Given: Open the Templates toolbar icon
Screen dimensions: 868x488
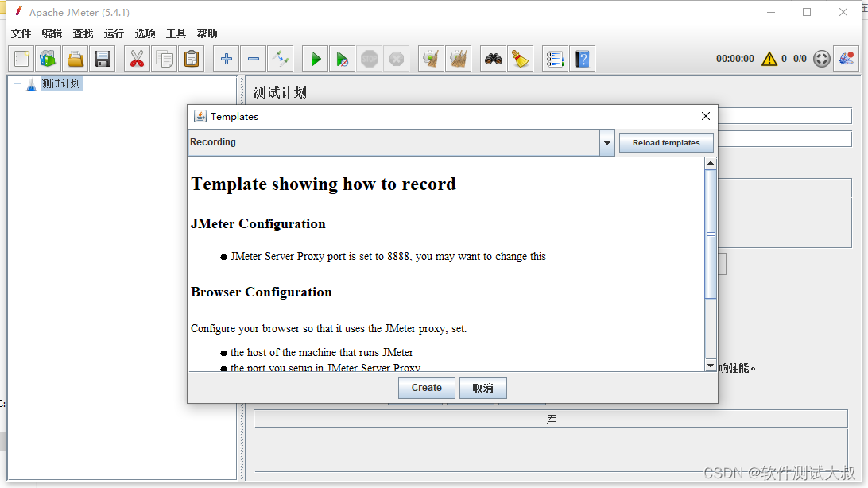Looking at the screenshot, I should (x=48, y=59).
